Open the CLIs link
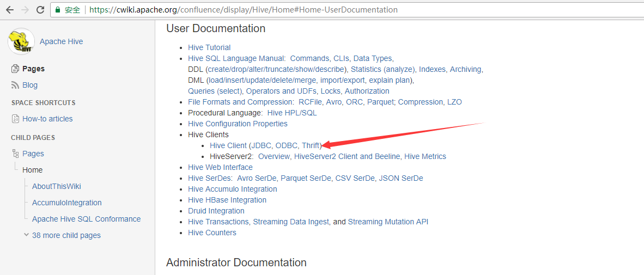This screenshot has height=275, width=644. [x=341, y=58]
